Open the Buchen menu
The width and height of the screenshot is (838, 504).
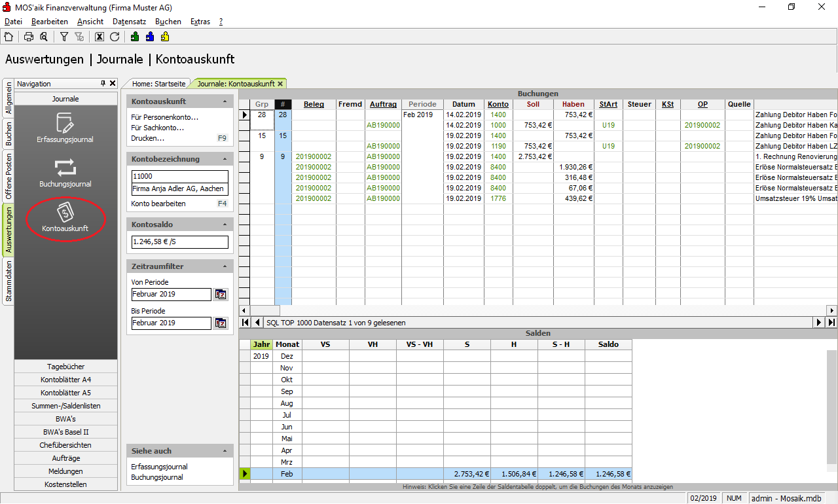click(x=168, y=22)
